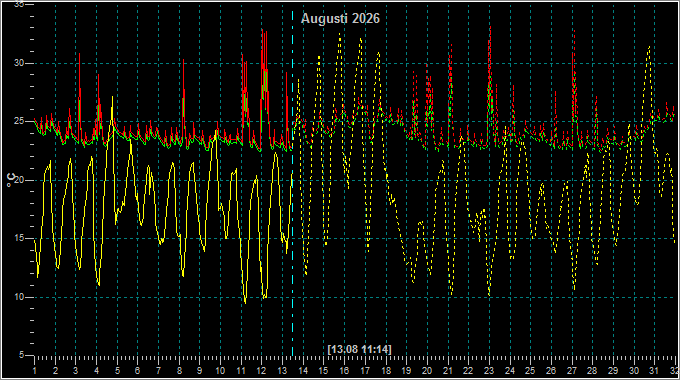Image resolution: width=680 pixels, height=380 pixels.
Task: Click the y-axis value 10
Action: 19,297
